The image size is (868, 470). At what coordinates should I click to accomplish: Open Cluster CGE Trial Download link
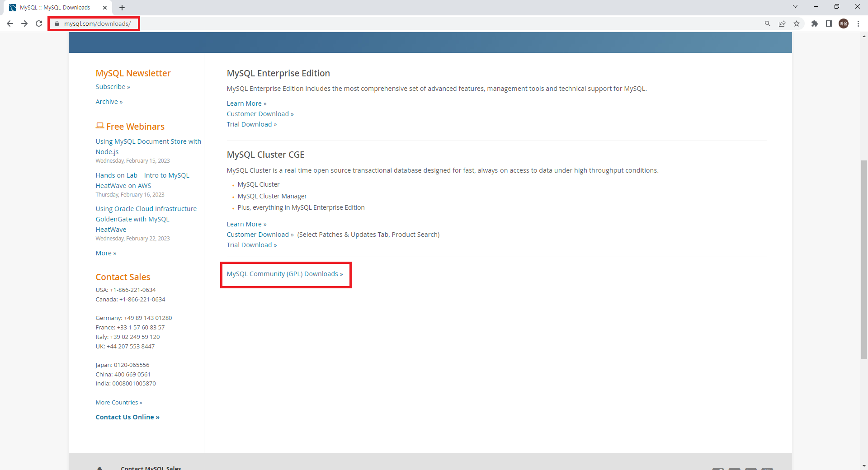click(252, 245)
